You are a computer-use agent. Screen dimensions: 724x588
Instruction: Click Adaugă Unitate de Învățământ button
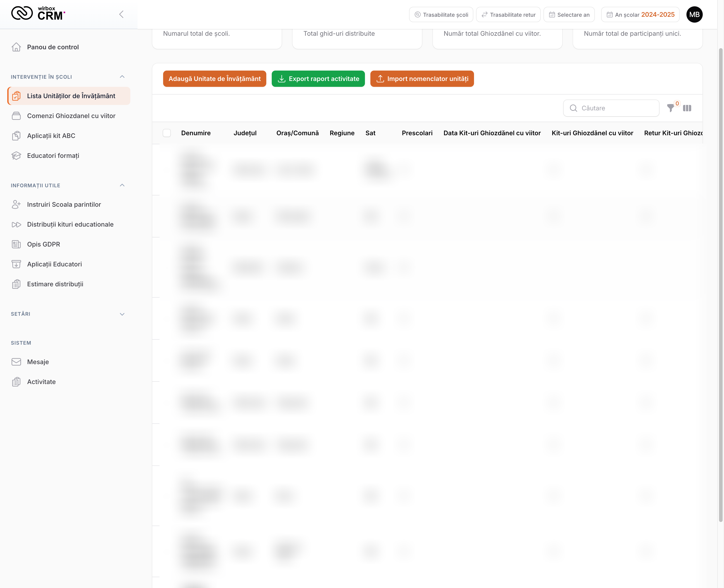pos(214,78)
